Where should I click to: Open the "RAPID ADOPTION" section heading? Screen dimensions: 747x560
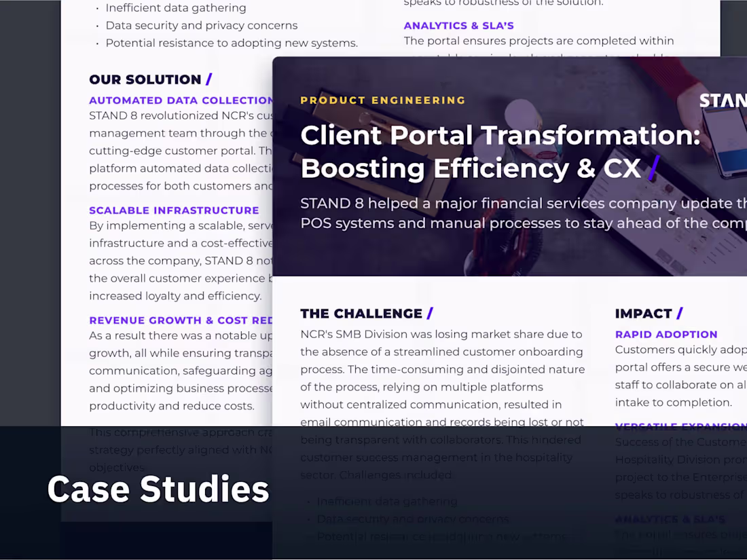pos(666,334)
